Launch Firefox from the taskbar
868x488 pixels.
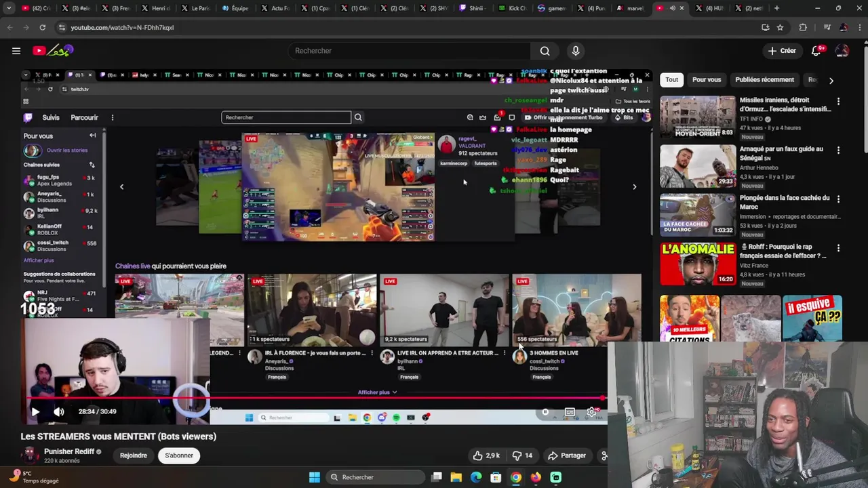pyautogui.click(x=536, y=477)
